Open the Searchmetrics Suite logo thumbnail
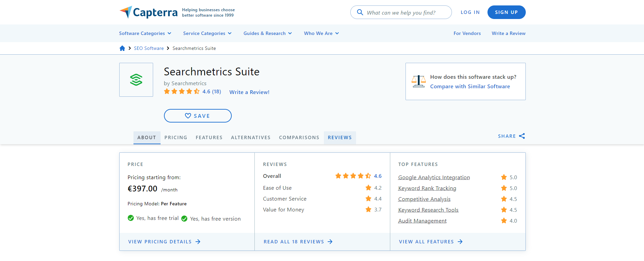Image resolution: width=644 pixels, height=261 pixels. pyautogui.click(x=136, y=80)
